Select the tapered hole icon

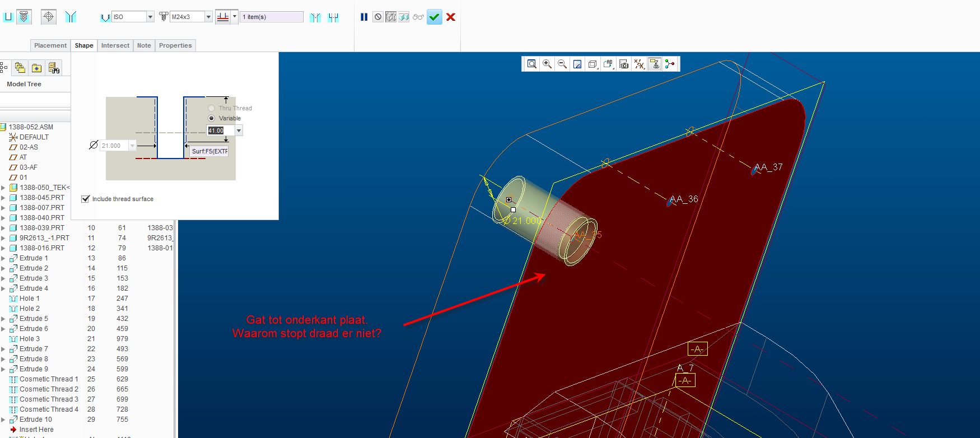(x=71, y=17)
